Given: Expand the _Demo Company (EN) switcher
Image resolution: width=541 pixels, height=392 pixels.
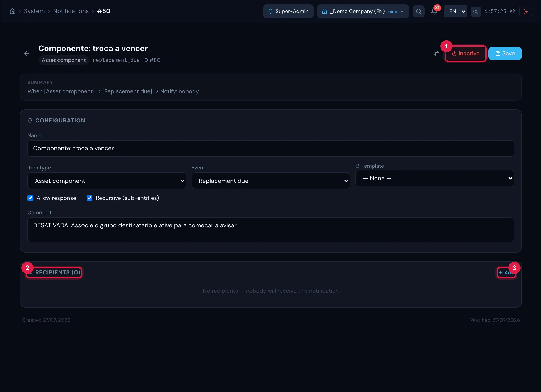Looking at the screenshot, I should 363,11.
